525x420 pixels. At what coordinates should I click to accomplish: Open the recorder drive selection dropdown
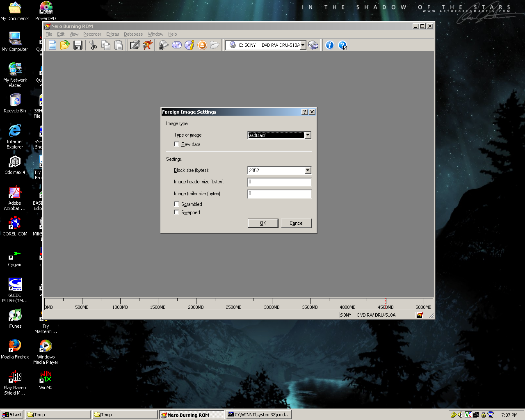pyautogui.click(x=303, y=45)
